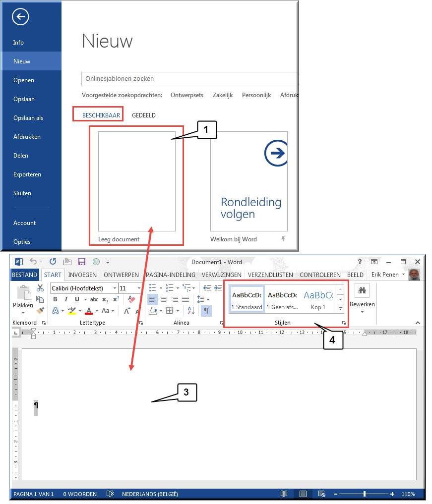
Task: Select the Format Painter brush
Action: click(x=40, y=311)
